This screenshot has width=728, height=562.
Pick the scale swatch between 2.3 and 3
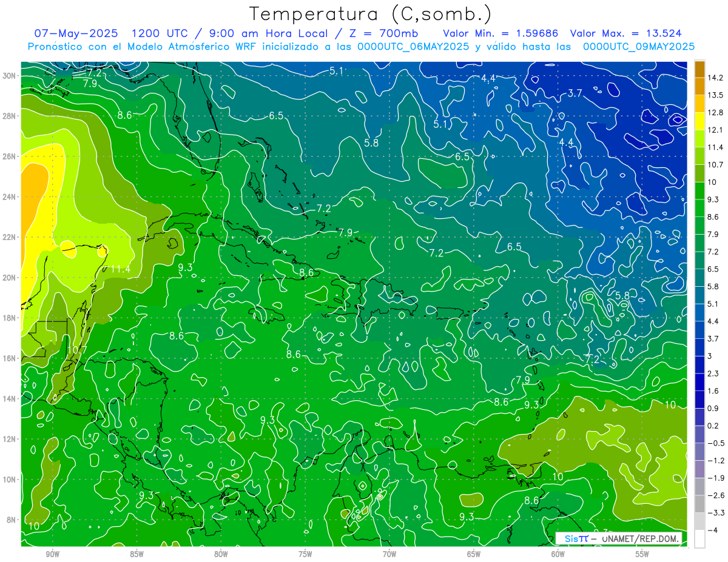tap(699, 365)
